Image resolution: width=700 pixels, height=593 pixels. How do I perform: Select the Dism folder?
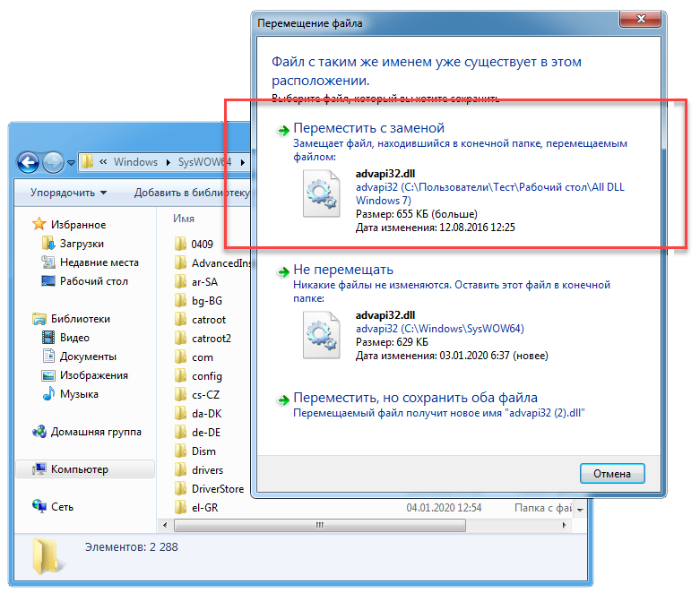(203, 451)
